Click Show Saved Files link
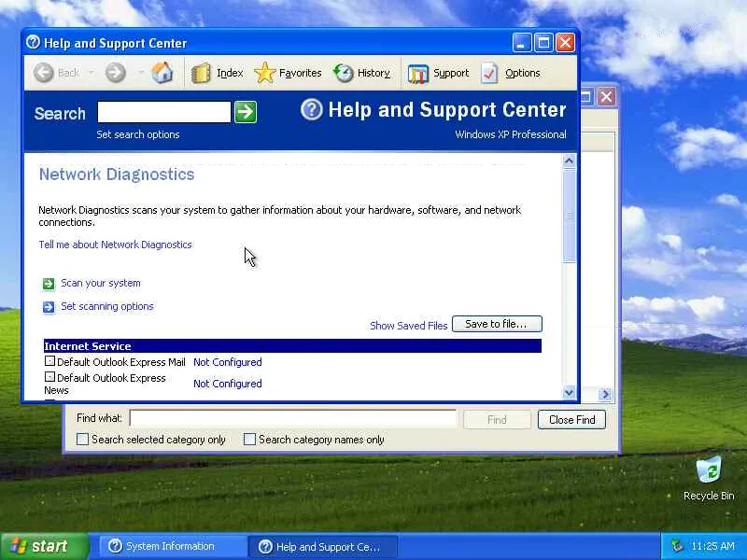Image resolution: width=747 pixels, height=560 pixels. coord(408,326)
